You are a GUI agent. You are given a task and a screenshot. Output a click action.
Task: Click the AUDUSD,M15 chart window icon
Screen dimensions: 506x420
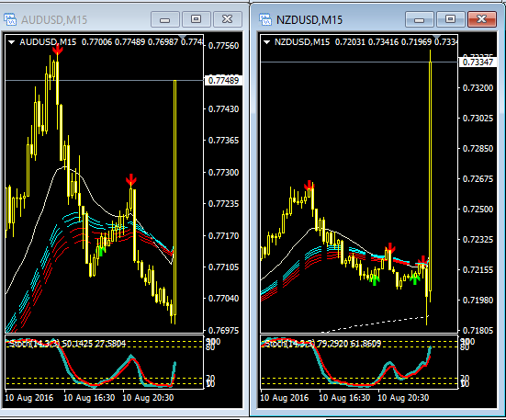(10, 19)
